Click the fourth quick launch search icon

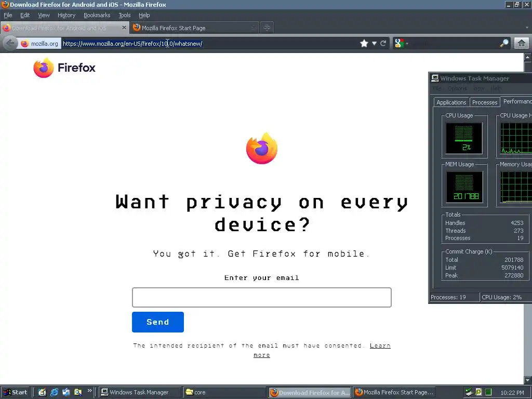[x=78, y=392]
